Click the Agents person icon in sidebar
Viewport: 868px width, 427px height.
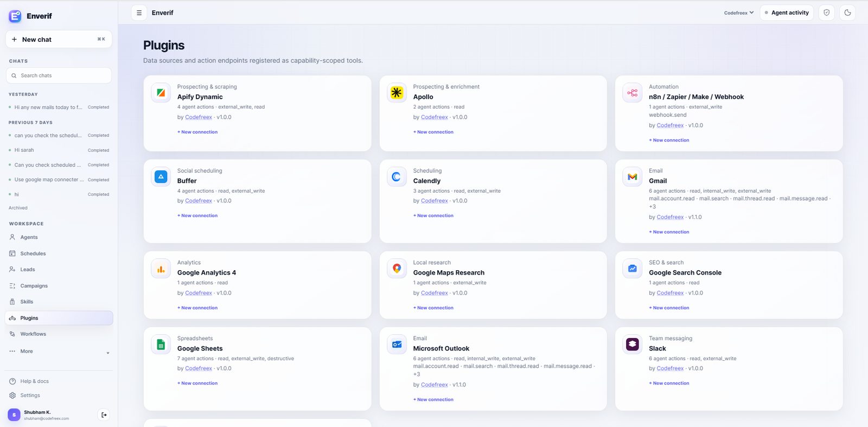point(12,237)
